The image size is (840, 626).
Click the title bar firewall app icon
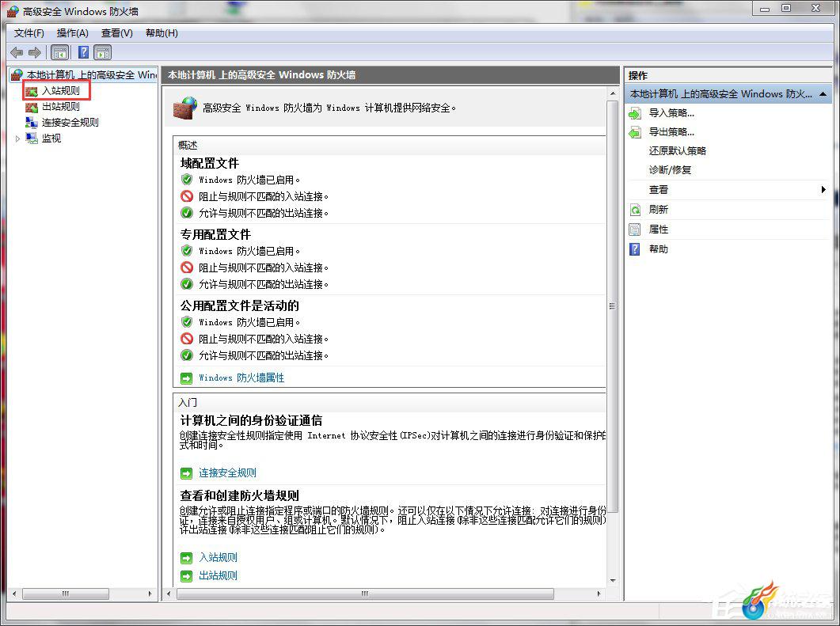click(x=13, y=11)
